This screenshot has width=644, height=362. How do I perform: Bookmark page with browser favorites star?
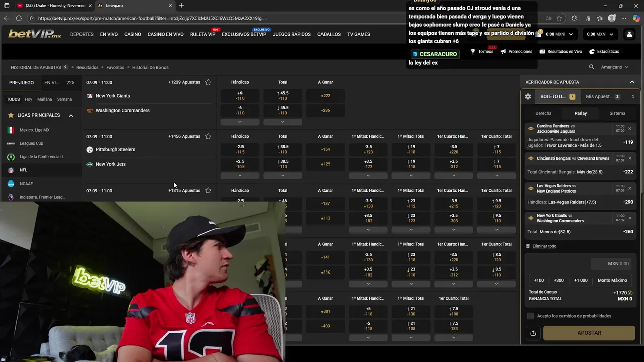click(x=560, y=18)
